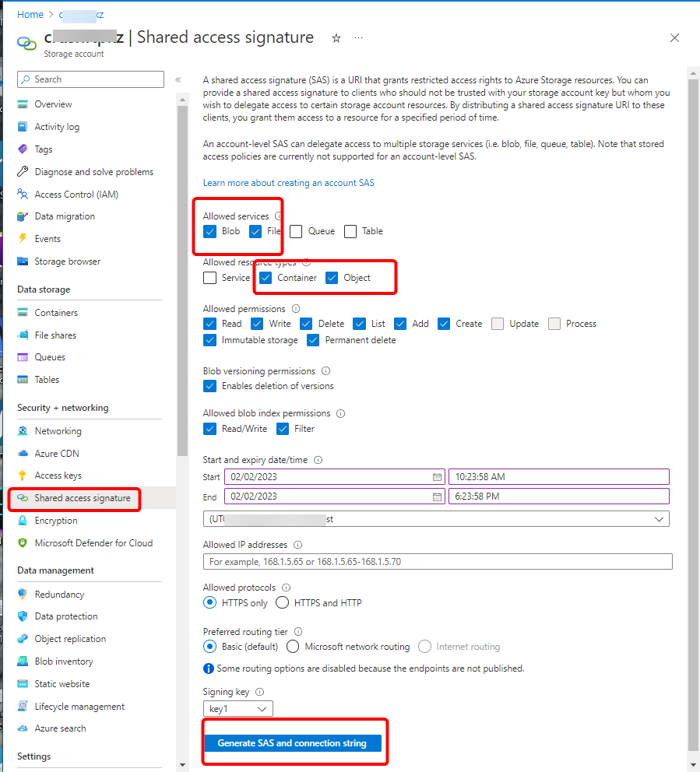
Task: Uncheck the Permanent delete permission
Action: click(x=313, y=340)
